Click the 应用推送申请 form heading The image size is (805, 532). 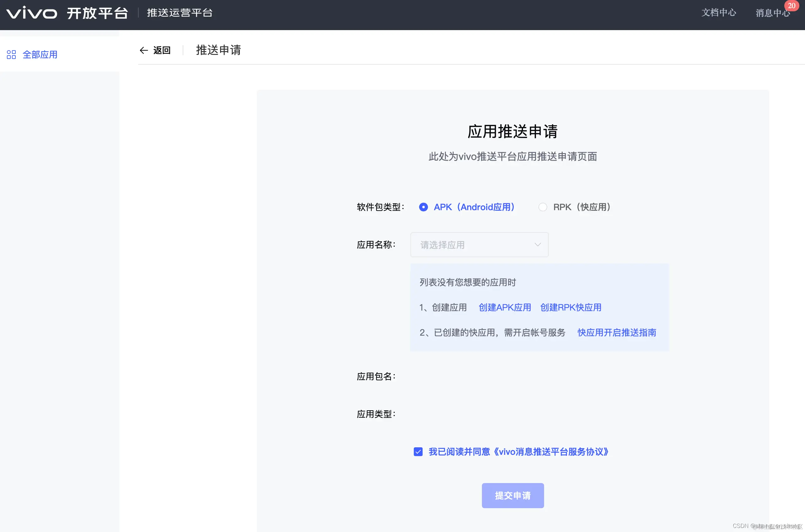513,131
